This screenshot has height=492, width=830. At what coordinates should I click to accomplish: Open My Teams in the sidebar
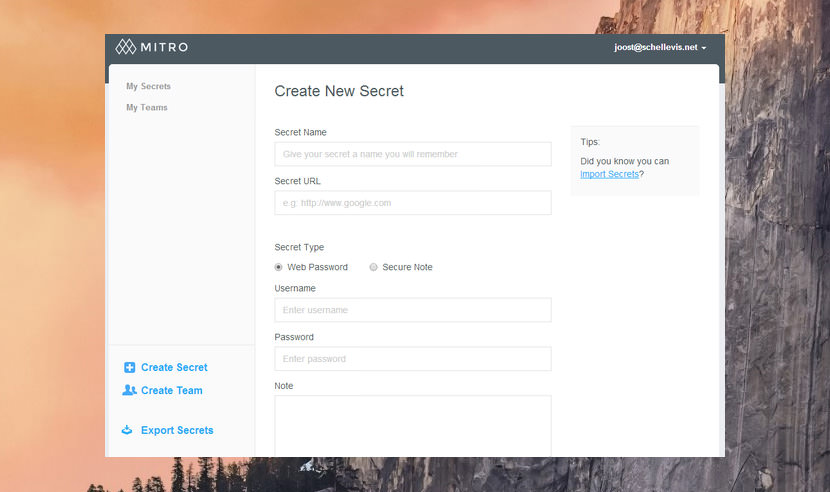tap(147, 108)
